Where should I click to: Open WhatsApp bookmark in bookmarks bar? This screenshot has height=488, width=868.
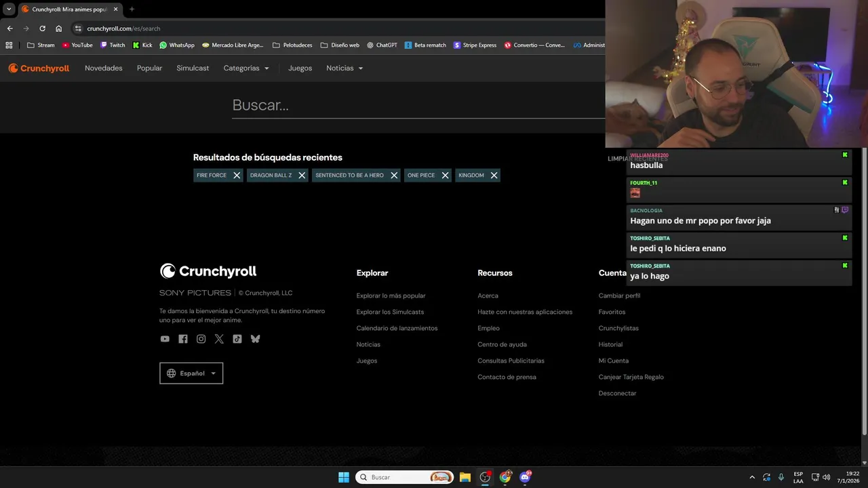coord(177,45)
